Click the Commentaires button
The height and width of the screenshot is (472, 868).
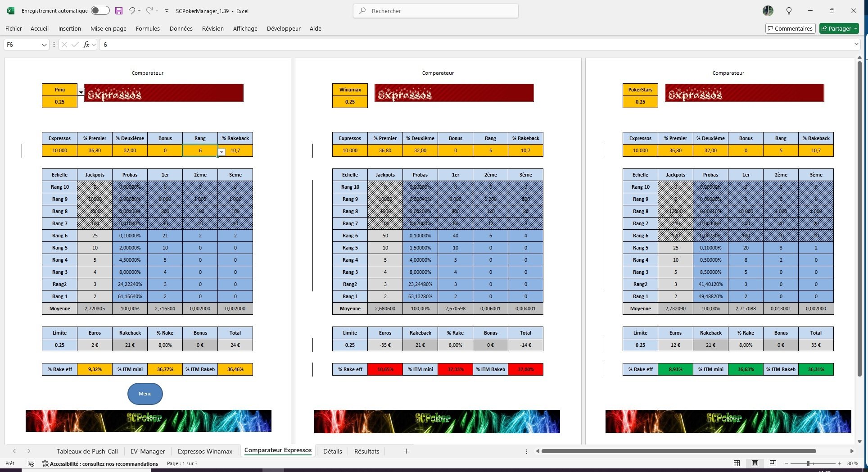tap(791, 28)
